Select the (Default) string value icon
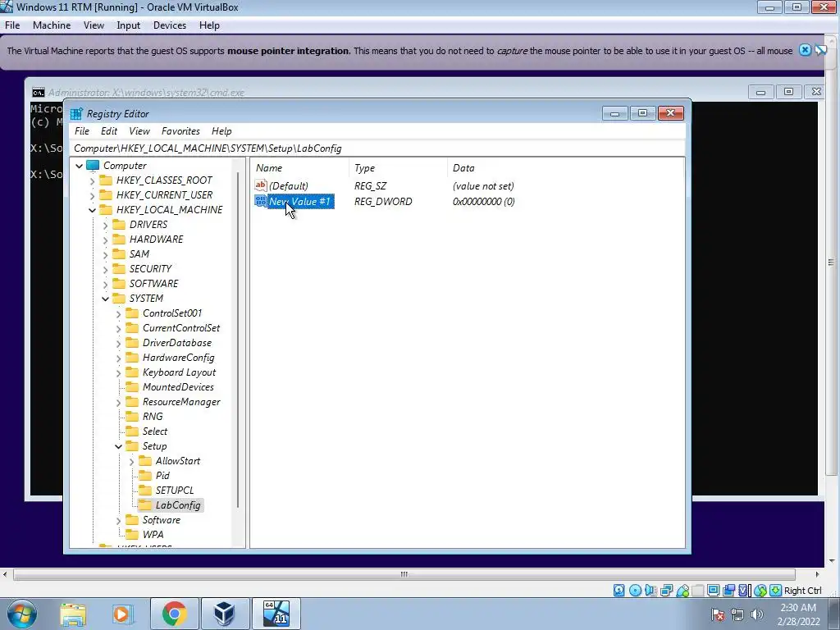Image resolution: width=840 pixels, height=630 pixels. click(261, 185)
